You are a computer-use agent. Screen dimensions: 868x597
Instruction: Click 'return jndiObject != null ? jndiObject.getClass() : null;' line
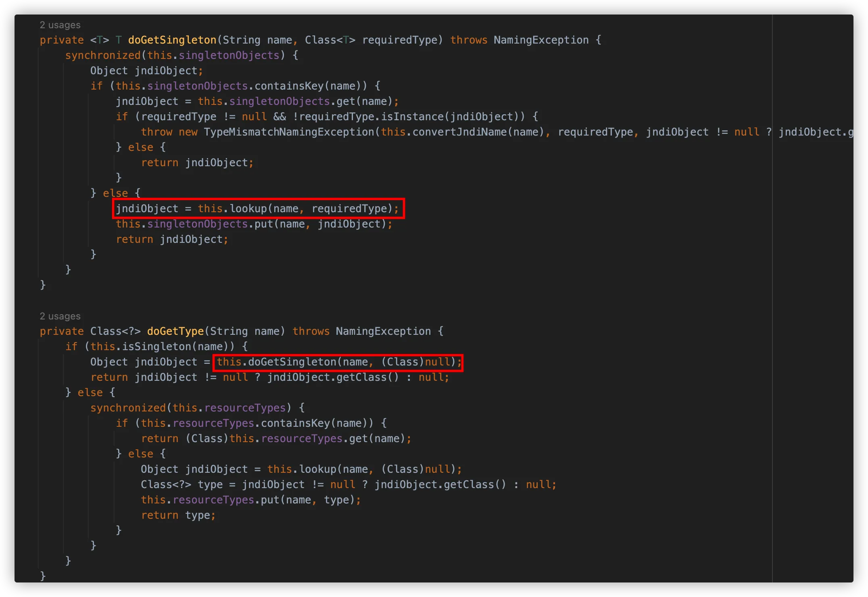click(x=270, y=377)
